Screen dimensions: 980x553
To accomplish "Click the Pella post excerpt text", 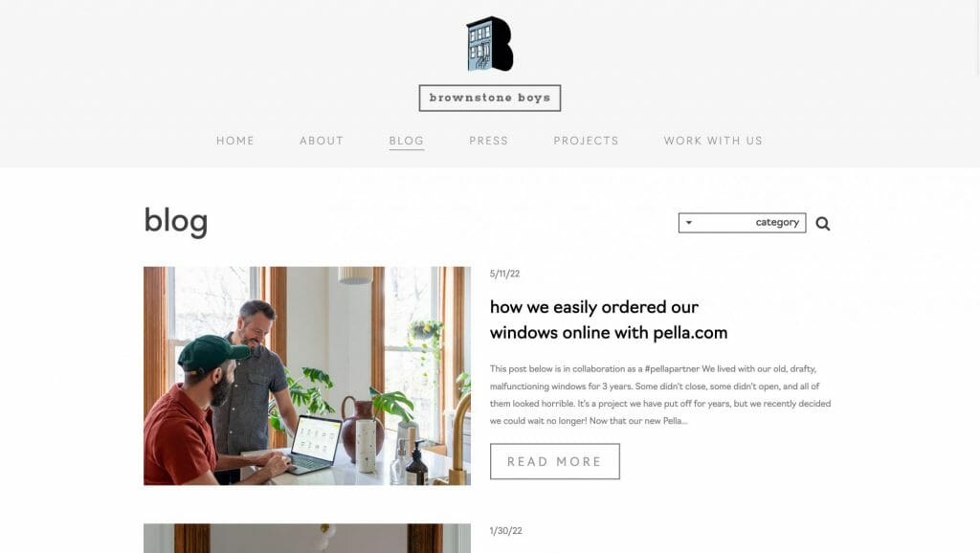I will tap(660, 394).
